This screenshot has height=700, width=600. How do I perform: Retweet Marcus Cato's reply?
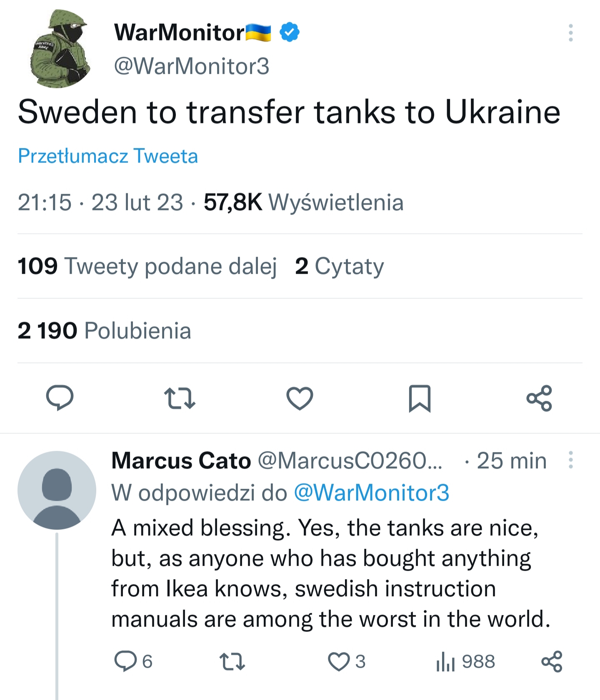click(x=232, y=661)
